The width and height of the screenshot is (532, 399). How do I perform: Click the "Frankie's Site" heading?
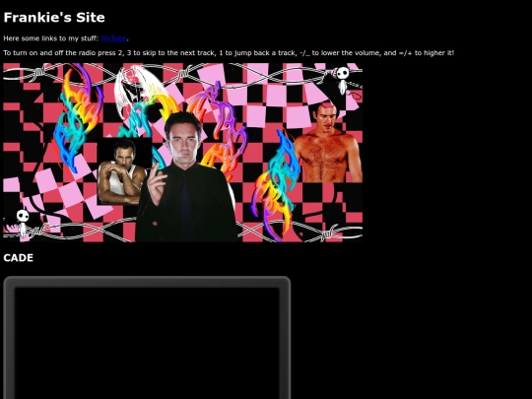pyautogui.click(x=54, y=18)
